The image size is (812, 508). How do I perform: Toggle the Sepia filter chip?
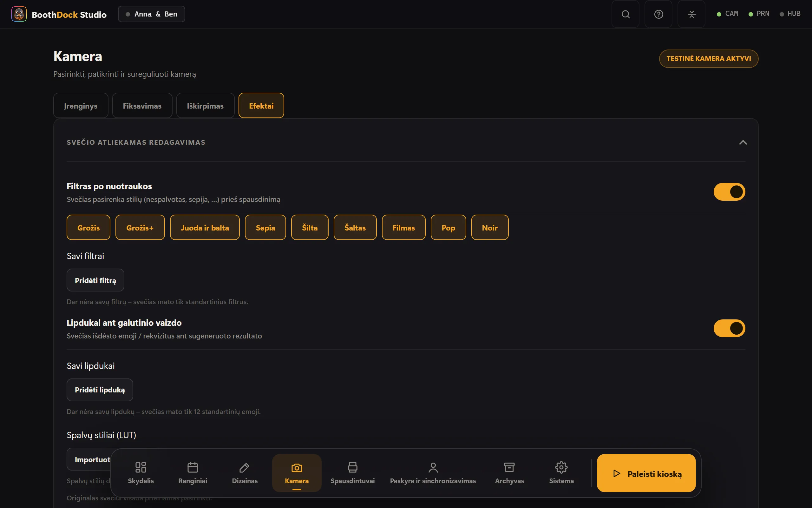[x=265, y=227]
